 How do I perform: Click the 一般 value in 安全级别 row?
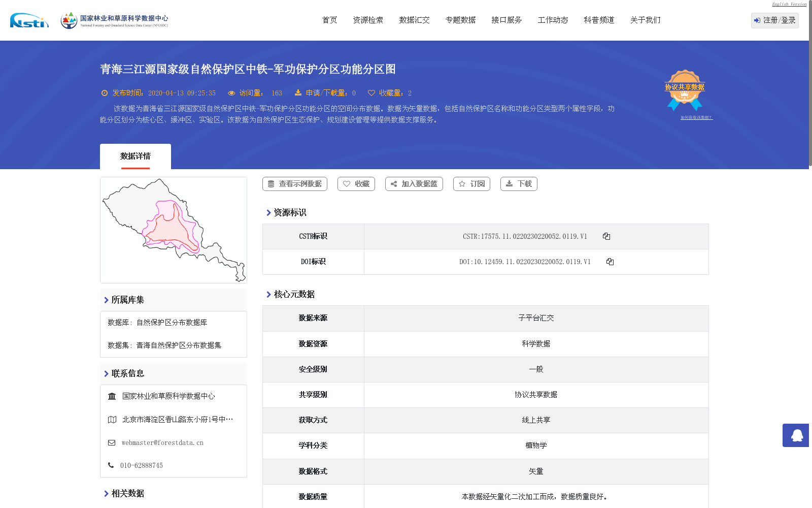[536, 369]
